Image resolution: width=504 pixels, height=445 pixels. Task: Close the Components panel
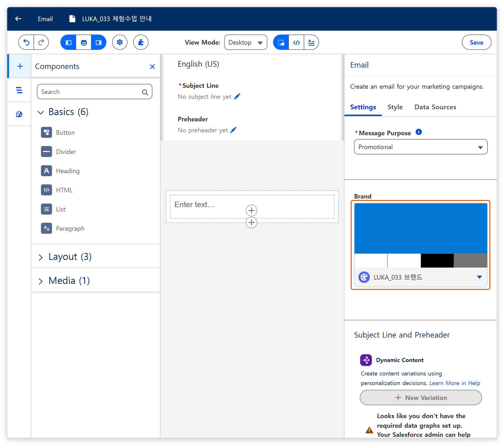pos(152,67)
